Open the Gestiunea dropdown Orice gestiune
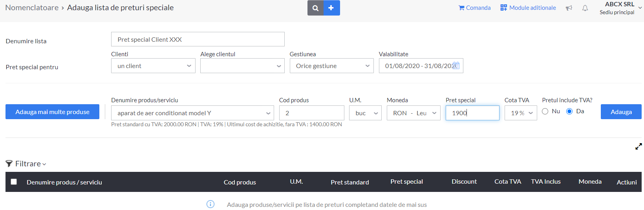 click(332, 66)
